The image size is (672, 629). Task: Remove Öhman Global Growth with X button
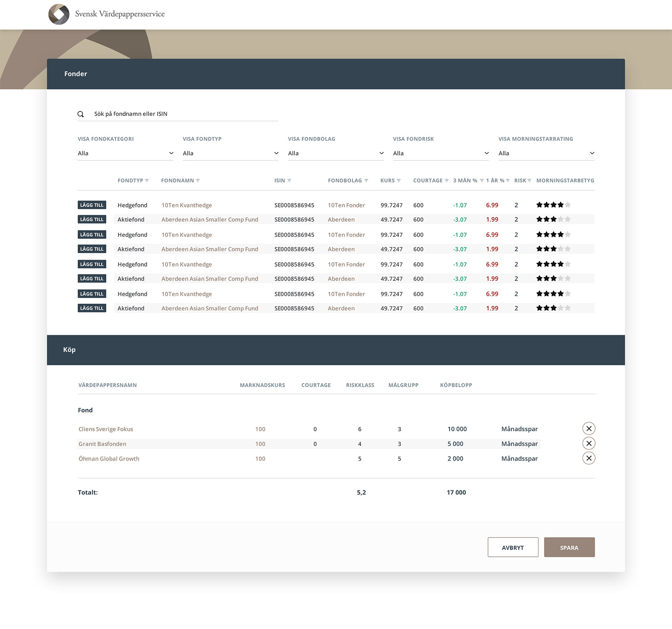[x=589, y=458]
